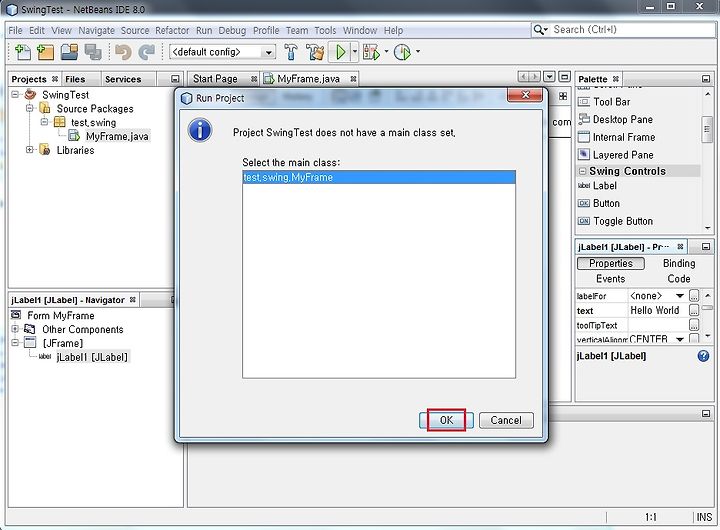This screenshot has width=720, height=530.
Task: Click the green Run Project icon
Action: (341, 52)
